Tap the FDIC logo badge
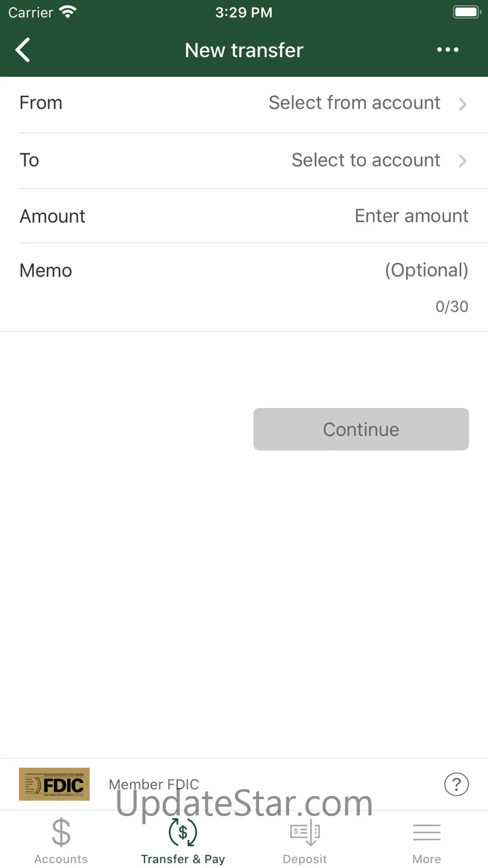This screenshot has height=868, width=488. (x=54, y=784)
